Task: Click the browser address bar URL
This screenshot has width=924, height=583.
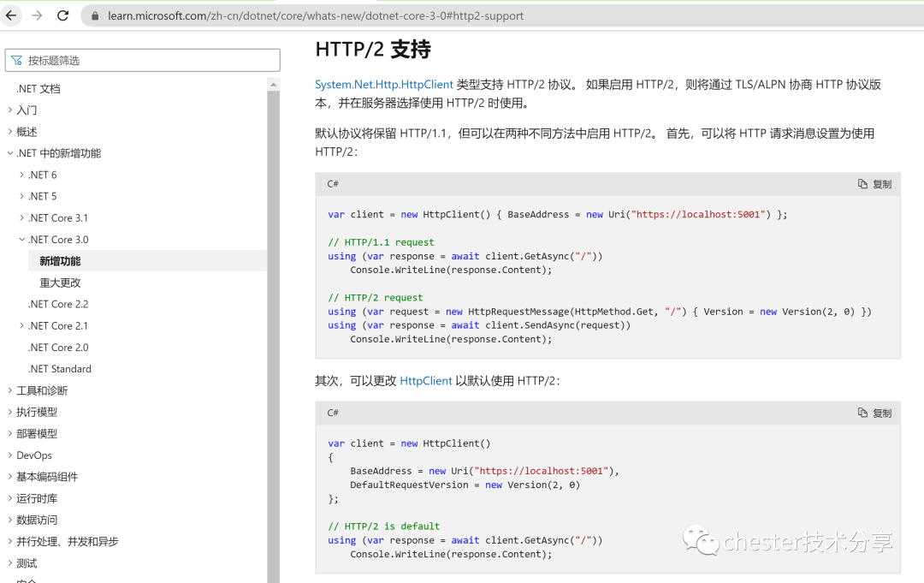Action: [315, 16]
